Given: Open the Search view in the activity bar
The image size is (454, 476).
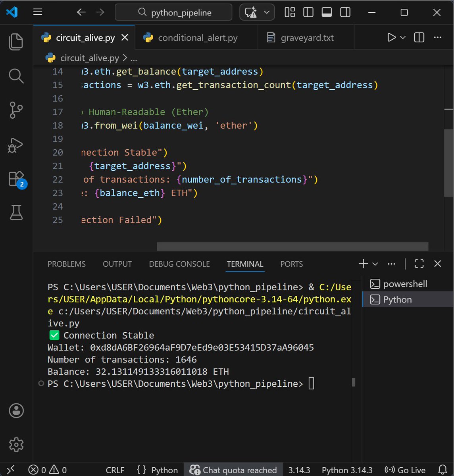Looking at the screenshot, I should [x=16, y=76].
